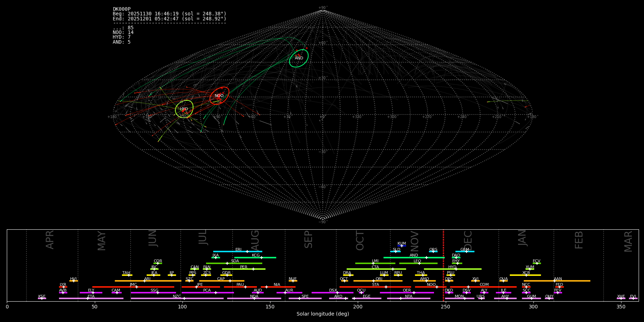The height and width of the screenshot is (322, 644).
Task: Click the SSG shower label in the timeline
Action: [x=154, y=291]
